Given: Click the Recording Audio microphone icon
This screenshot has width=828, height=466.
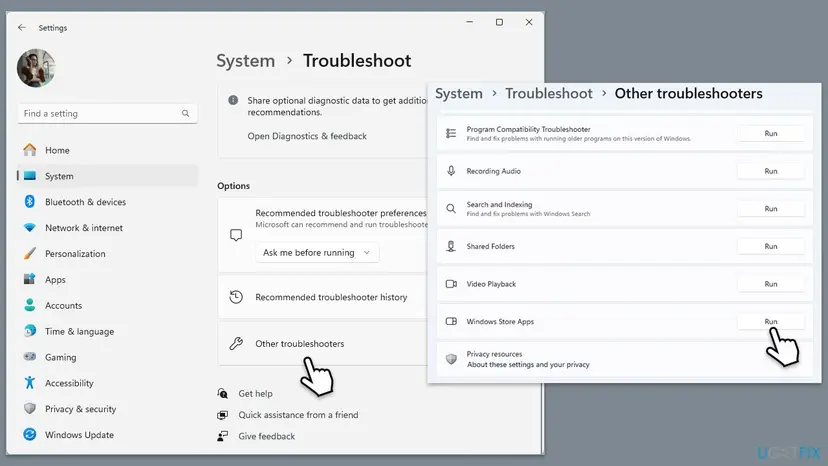Looking at the screenshot, I should click(x=451, y=171).
